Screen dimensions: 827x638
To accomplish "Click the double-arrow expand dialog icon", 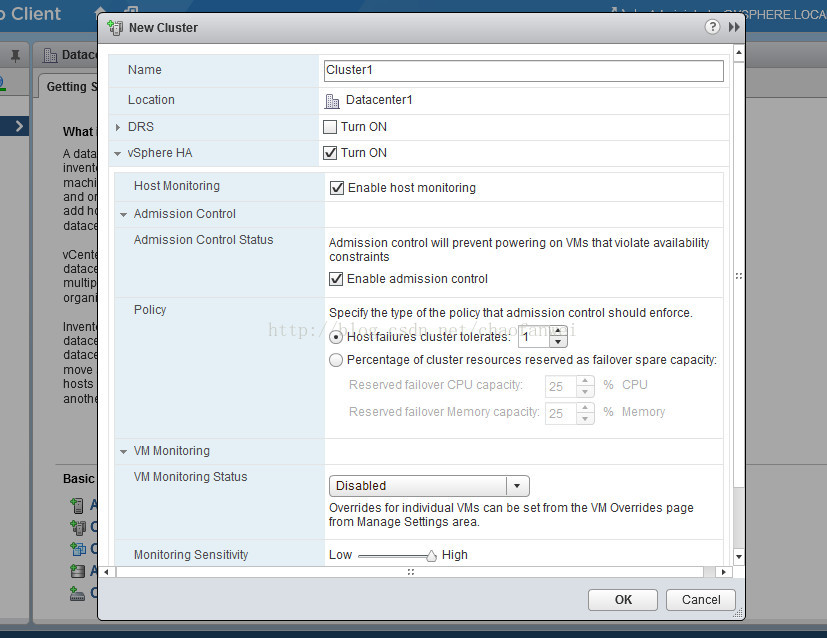I will point(734,26).
